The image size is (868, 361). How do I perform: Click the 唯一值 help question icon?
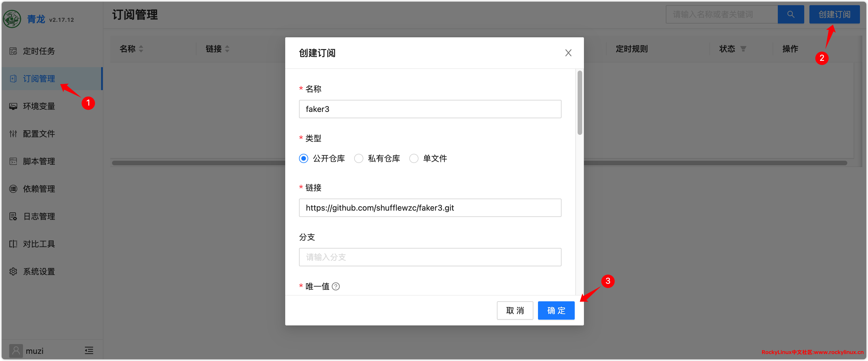[x=335, y=286]
